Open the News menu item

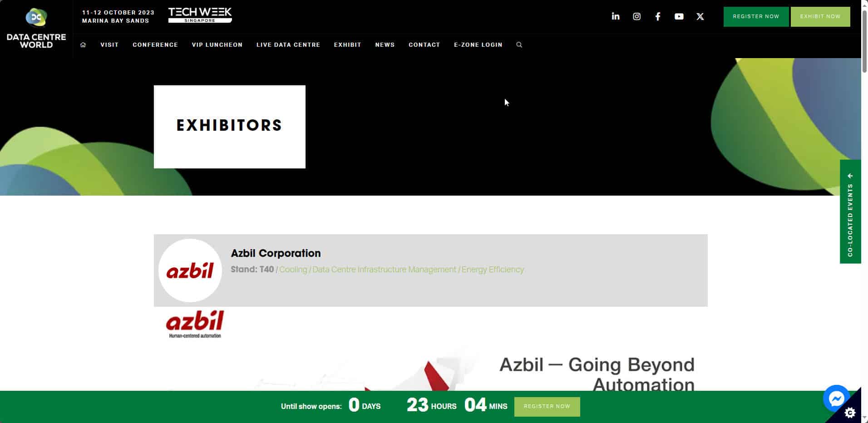point(385,44)
